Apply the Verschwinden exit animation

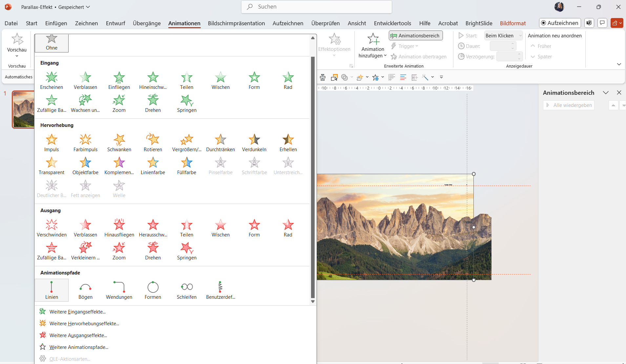coord(52,228)
